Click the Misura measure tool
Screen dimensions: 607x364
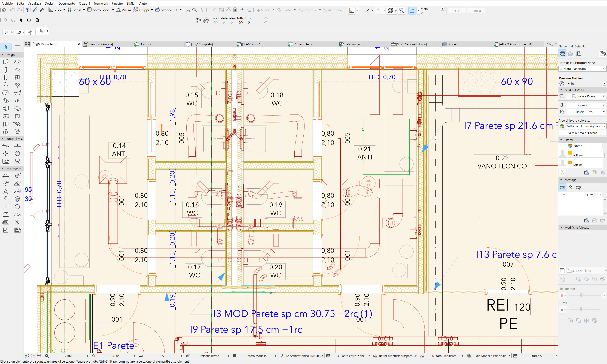123,10
